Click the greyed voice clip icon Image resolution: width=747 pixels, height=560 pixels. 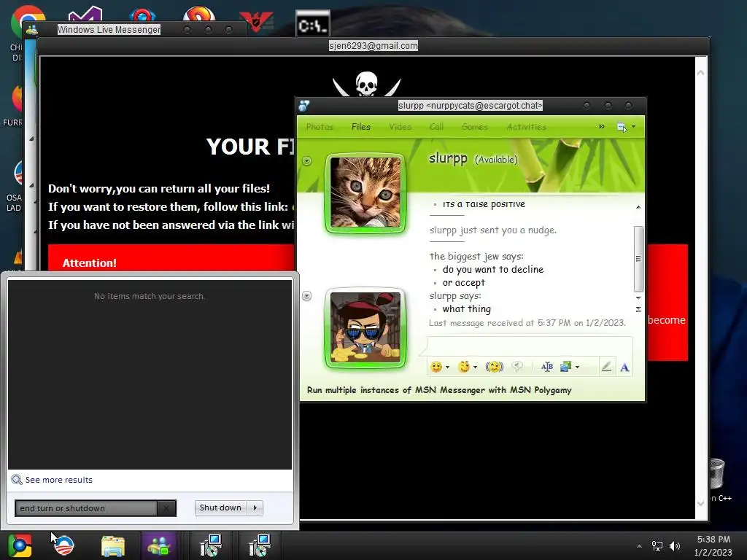pyautogui.click(x=517, y=367)
